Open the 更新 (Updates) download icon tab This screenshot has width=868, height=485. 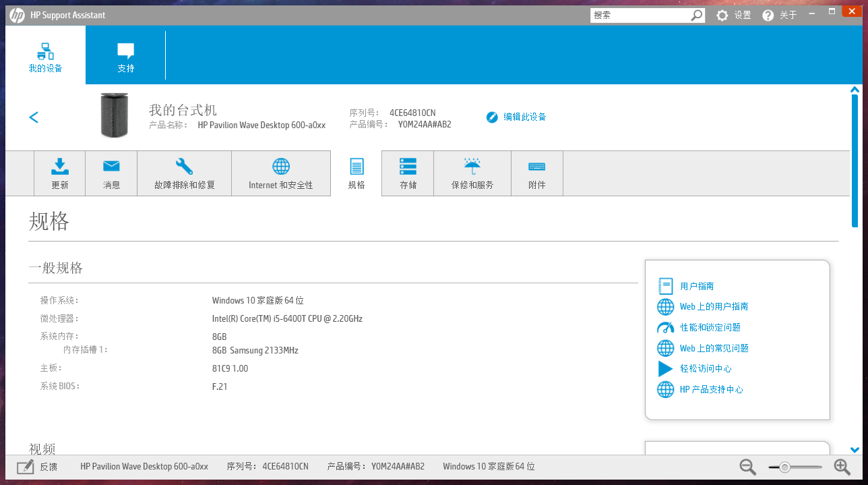point(60,166)
